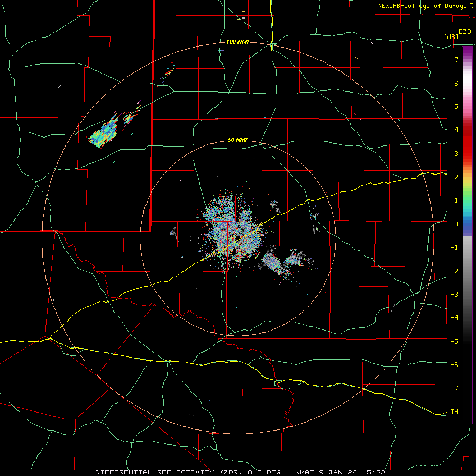Click the -5 value on the color scale
This screenshot has width=476, height=476.
point(454,342)
